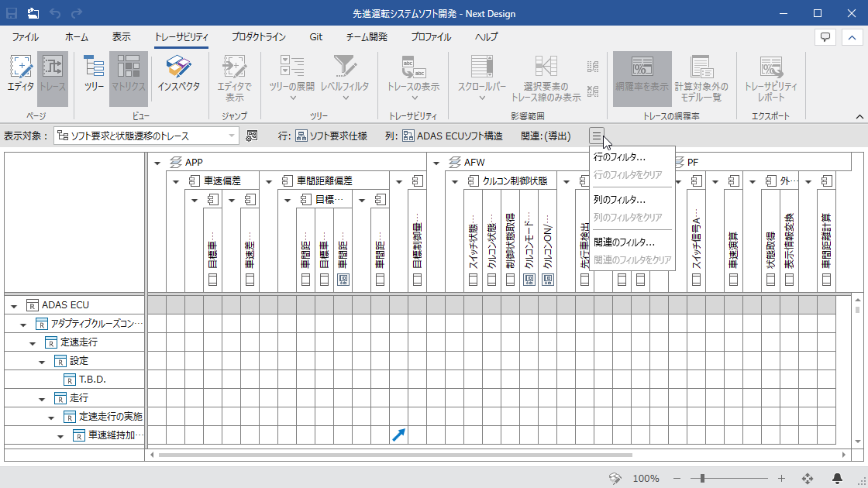Collapse 定速走行の実施 row
The image size is (868, 488).
coord(51,418)
